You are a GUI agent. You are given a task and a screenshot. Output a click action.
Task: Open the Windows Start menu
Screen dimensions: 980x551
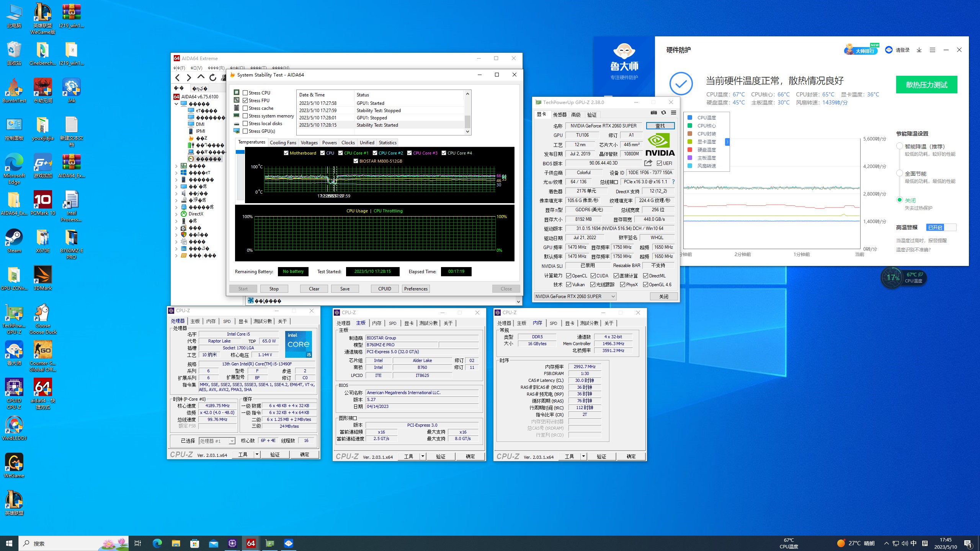(x=9, y=543)
